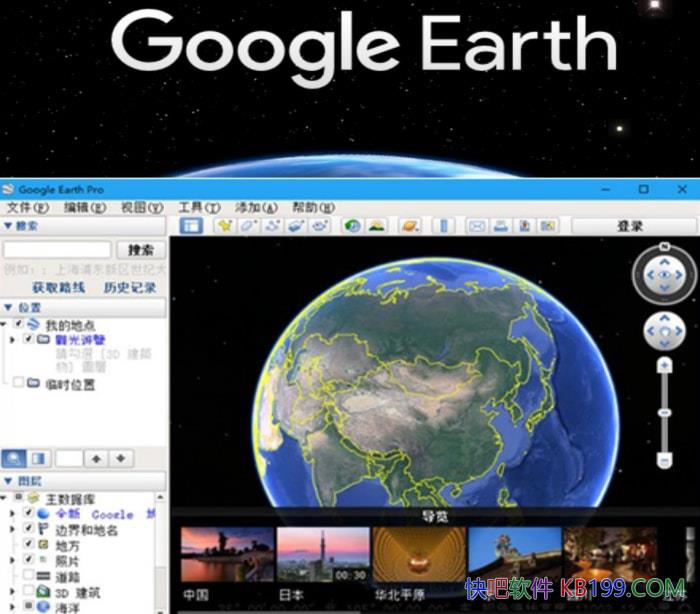Show the ruler tool
This screenshot has height=614, width=700.
point(444,226)
